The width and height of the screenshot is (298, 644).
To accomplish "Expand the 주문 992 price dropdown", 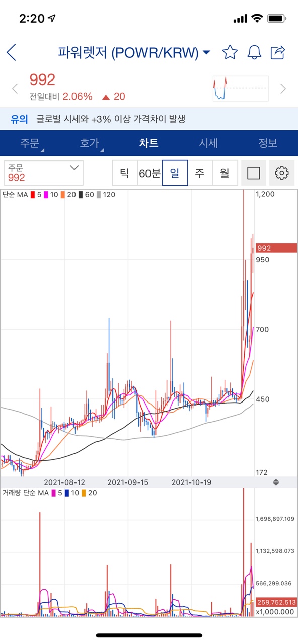I will (43, 173).
